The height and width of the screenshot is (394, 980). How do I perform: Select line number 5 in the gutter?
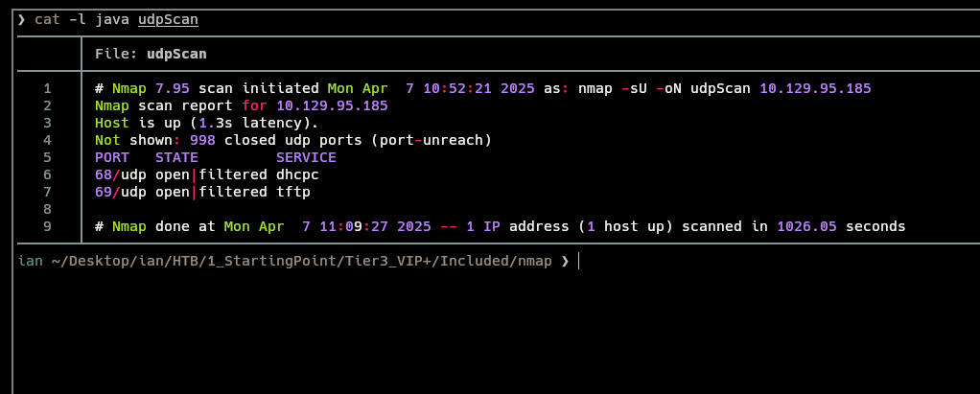click(47, 157)
